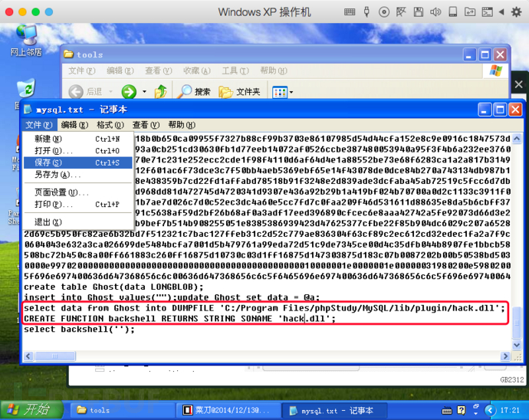Screen dimensions: 529x420
Task: Click VM sound speaker icon
Action: click(x=435, y=12)
